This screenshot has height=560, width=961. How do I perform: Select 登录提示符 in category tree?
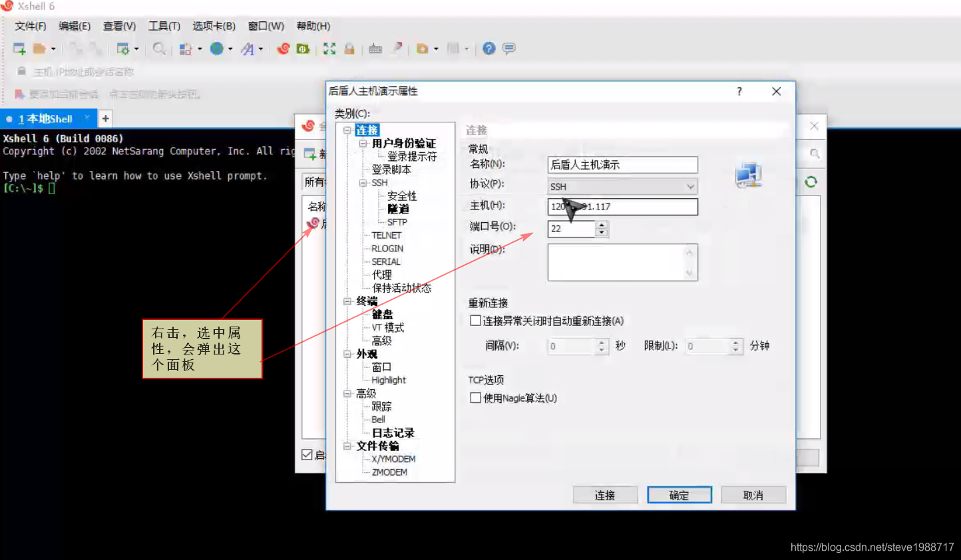coord(412,156)
